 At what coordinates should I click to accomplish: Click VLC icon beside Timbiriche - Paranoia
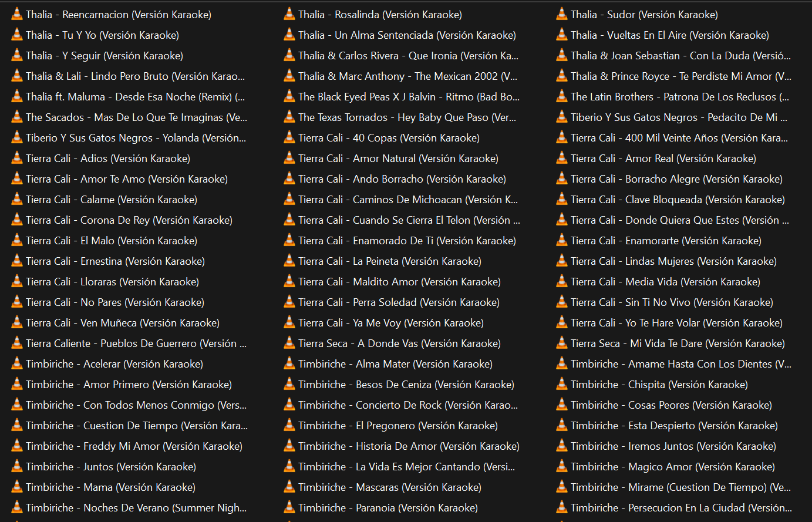(289, 508)
